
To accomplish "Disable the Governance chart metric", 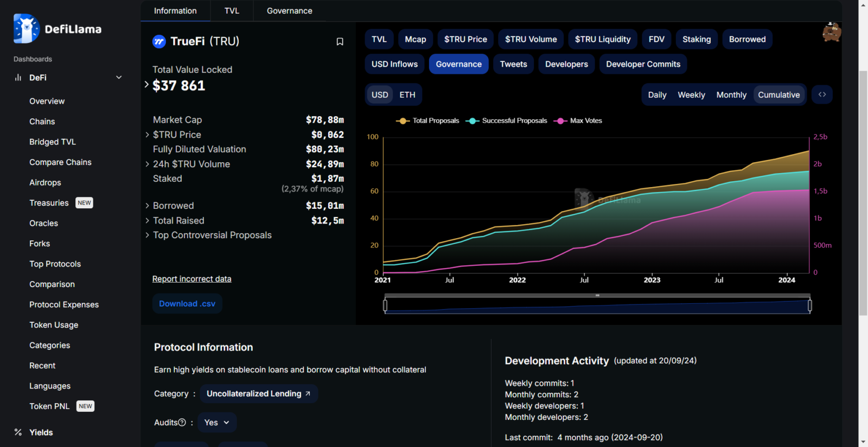I will point(459,64).
